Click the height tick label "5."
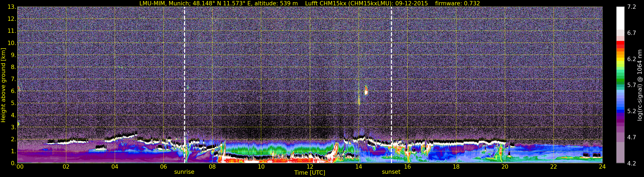Screen dimensions: 644x177 pyautogui.click(x=13, y=103)
